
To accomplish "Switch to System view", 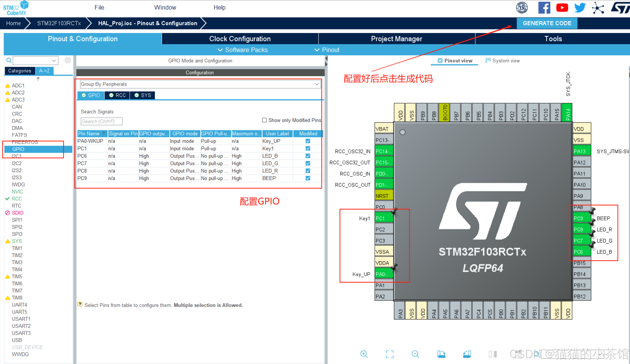I will (502, 61).
